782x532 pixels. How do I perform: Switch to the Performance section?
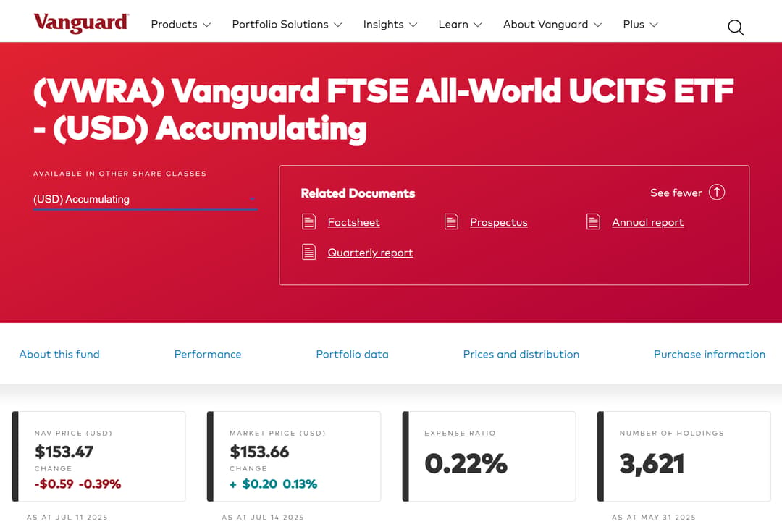208,355
